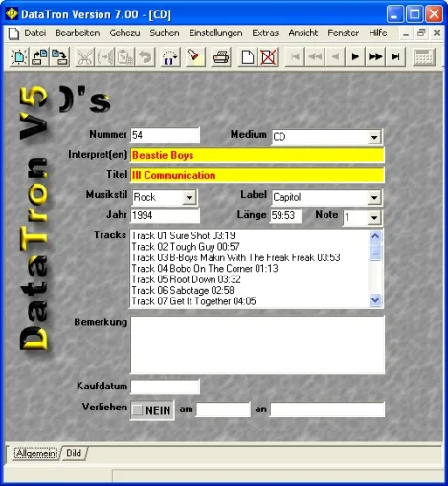448x486 pixels.
Task: Create a new record with blank page icon
Action: (x=248, y=57)
